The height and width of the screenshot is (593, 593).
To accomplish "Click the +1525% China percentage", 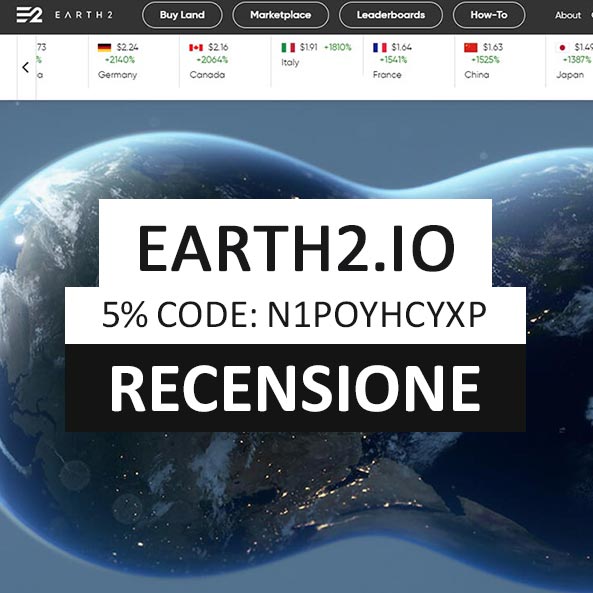I will (485, 60).
